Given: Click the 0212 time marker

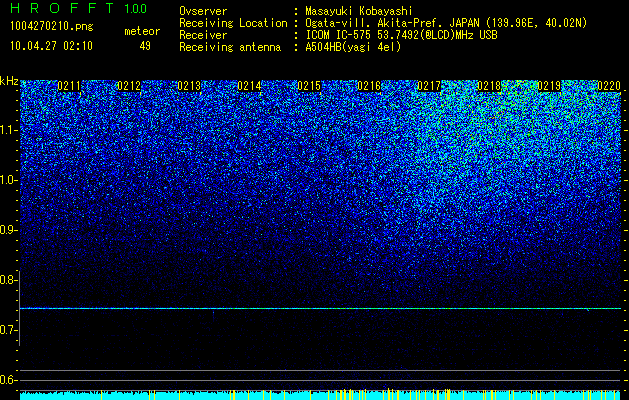Looking at the screenshot, I should 129,86.
